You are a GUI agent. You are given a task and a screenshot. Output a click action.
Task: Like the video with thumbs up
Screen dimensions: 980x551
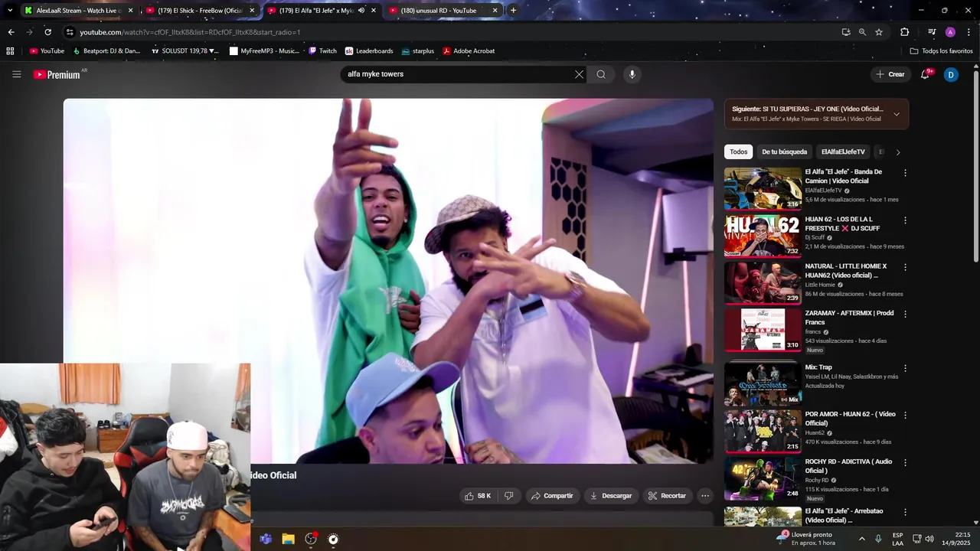(x=478, y=496)
